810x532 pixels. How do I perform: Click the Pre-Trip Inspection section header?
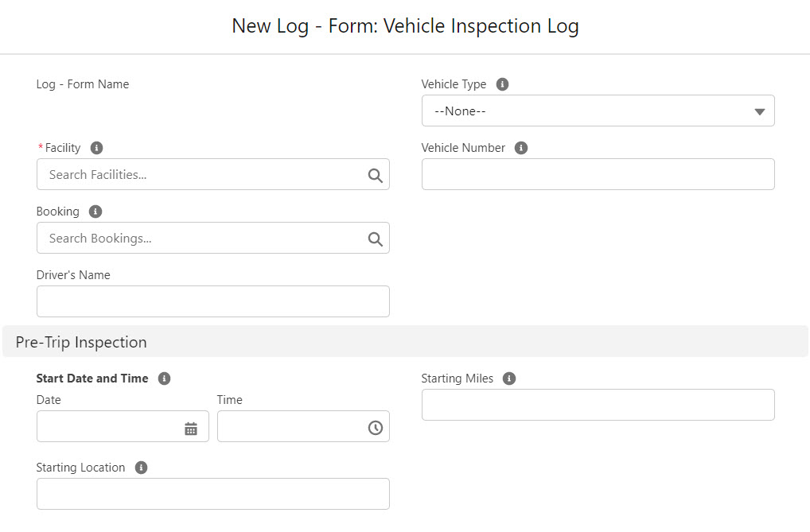point(80,342)
